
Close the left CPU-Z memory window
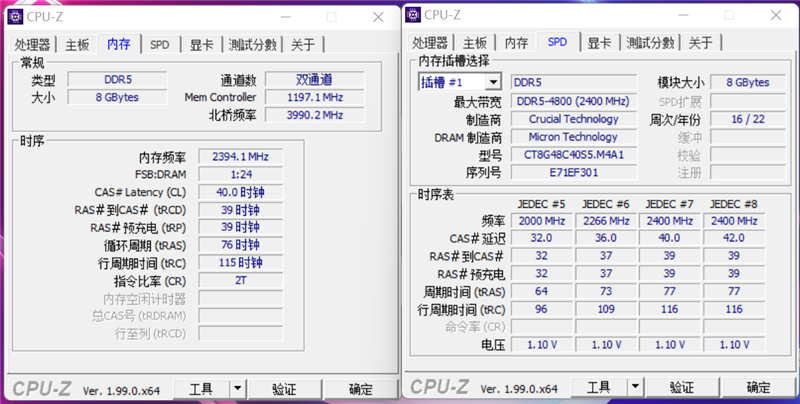point(378,17)
